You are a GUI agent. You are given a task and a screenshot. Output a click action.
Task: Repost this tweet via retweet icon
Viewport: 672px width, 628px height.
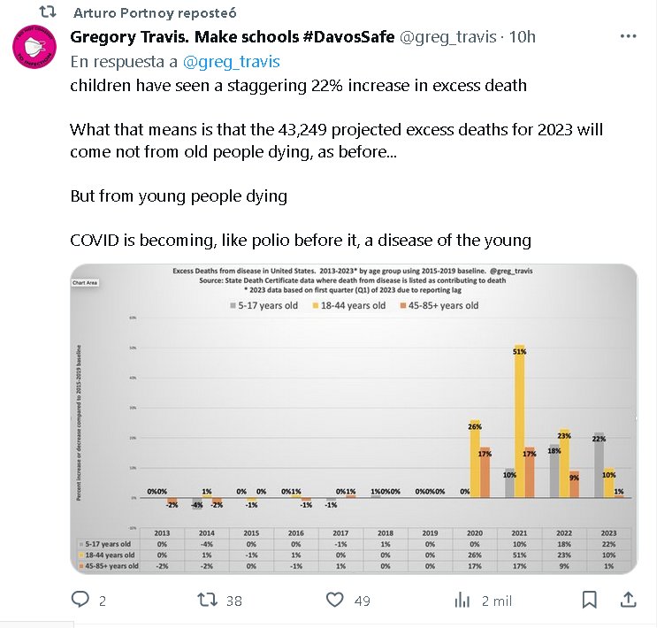206,600
